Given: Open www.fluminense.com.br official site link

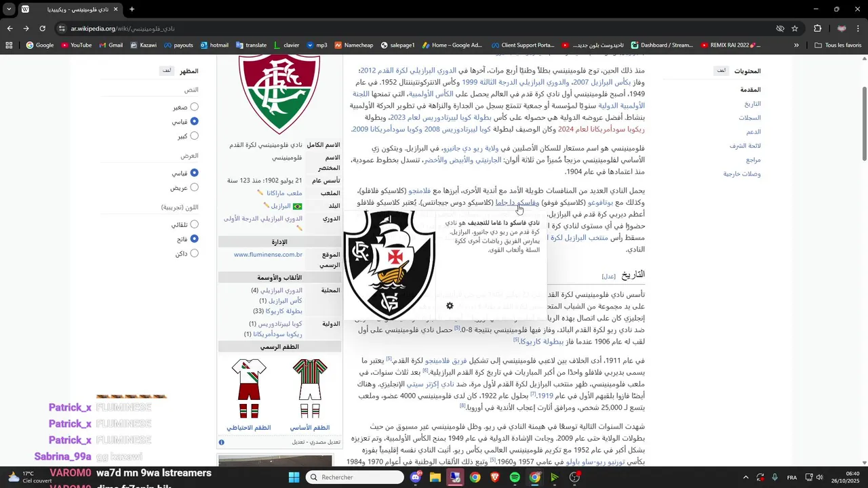Looking at the screenshot, I should coord(268,255).
